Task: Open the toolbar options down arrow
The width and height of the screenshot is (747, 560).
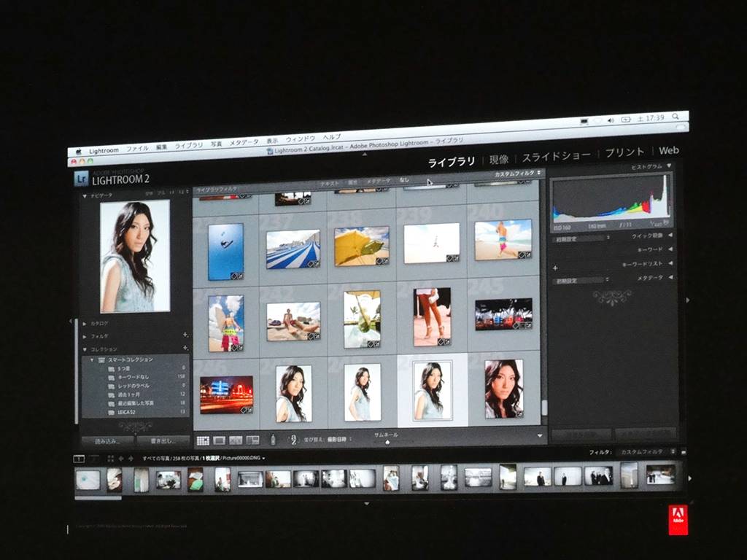Action: pyautogui.click(x=540, y=435)
